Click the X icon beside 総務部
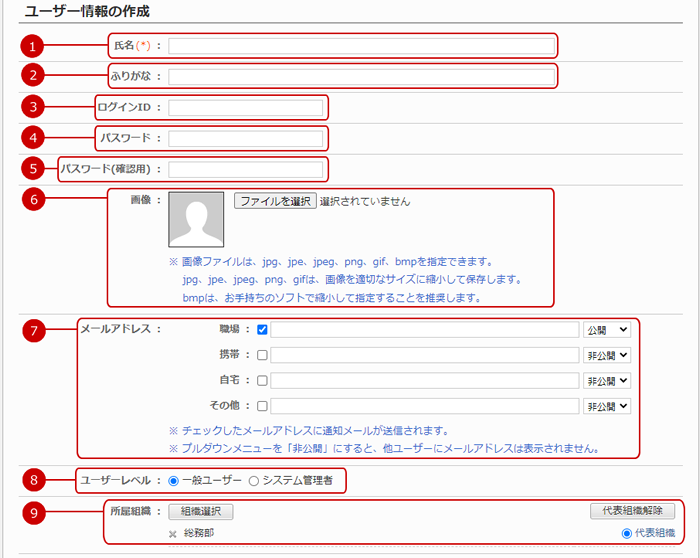The height and width of the screenshot is (558, 700). point(172,533)
